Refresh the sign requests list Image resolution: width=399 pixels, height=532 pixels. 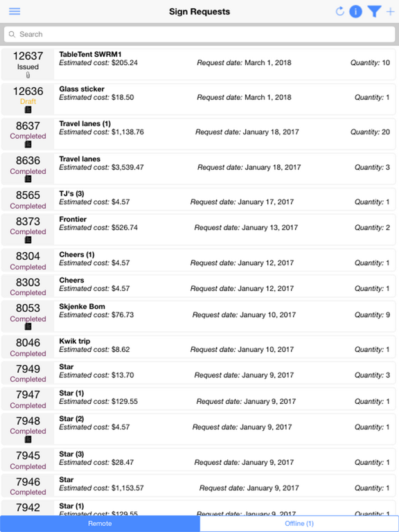[x=339, y=12]
